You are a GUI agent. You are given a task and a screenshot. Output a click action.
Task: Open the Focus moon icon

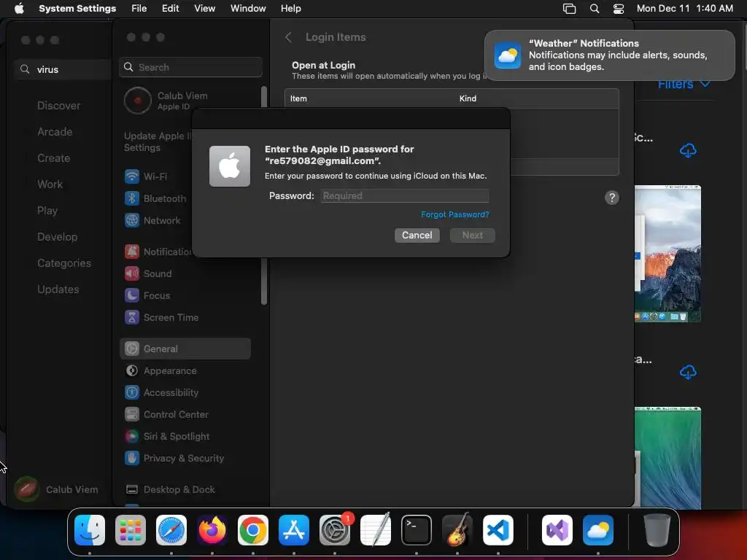tap(132, 296)
